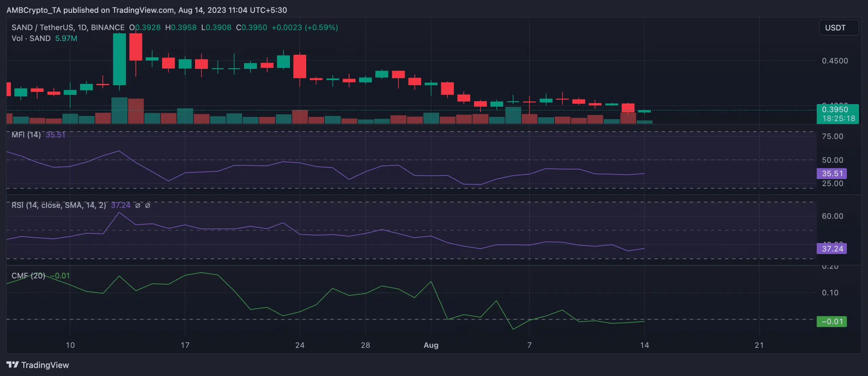Click the 5.97M volume value
Screen dimensions: 868x376
tap(66, 38)
